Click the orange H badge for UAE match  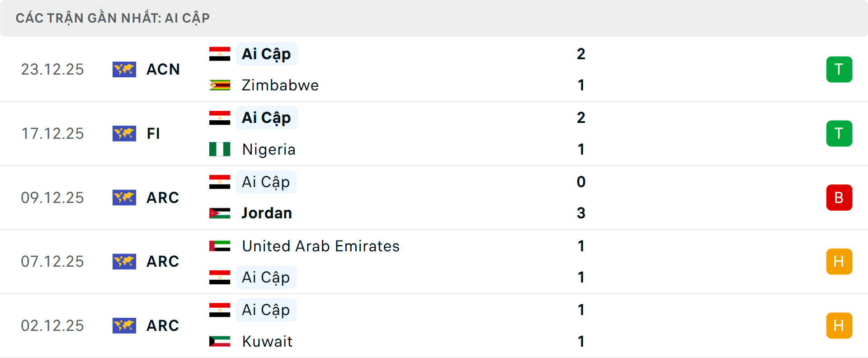[x=839, y=261]
